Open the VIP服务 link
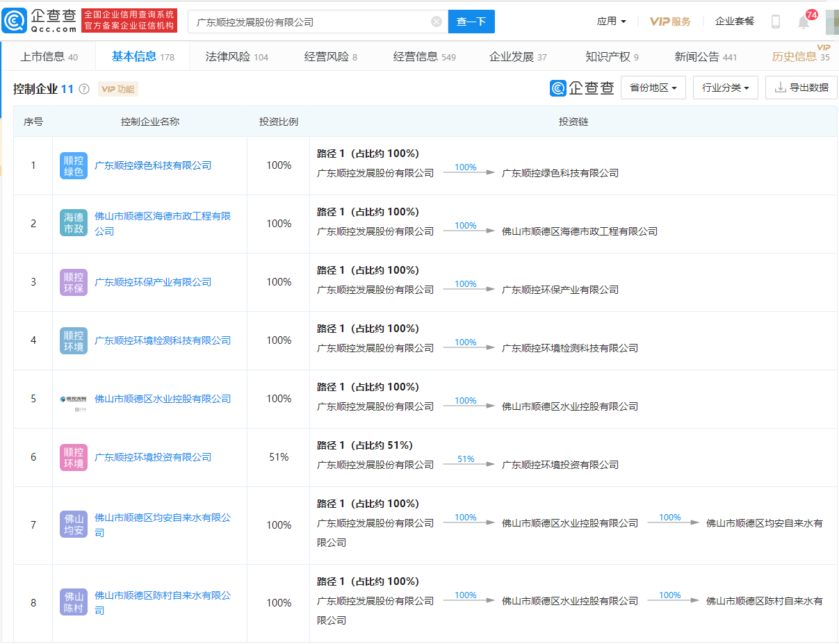Image resolution: width=839 pixels, height=644 pixels. [x=670, y=22]
